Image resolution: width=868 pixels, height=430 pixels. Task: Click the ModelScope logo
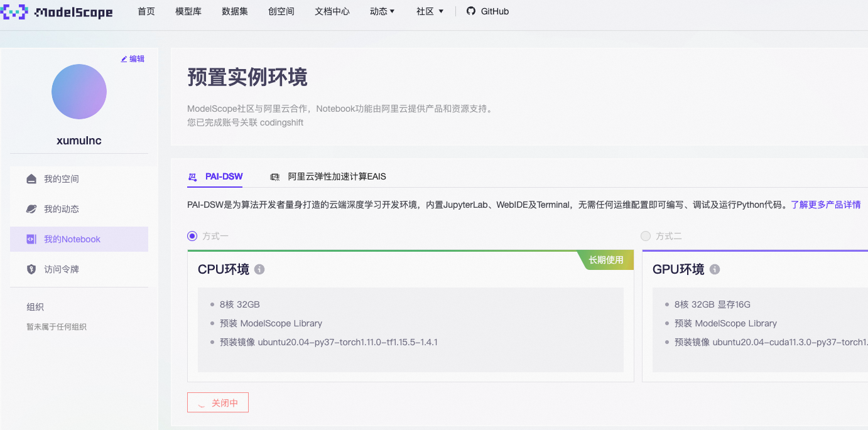pos(58,11)
